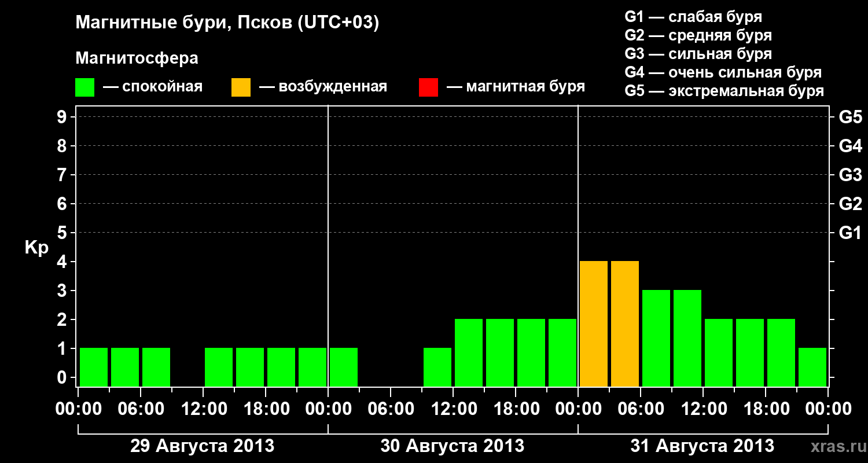Click the 'G5 — экстремальная буря' line
Image resolution: width=868 pixels, height=463 pixels.
tap(724, 91)
